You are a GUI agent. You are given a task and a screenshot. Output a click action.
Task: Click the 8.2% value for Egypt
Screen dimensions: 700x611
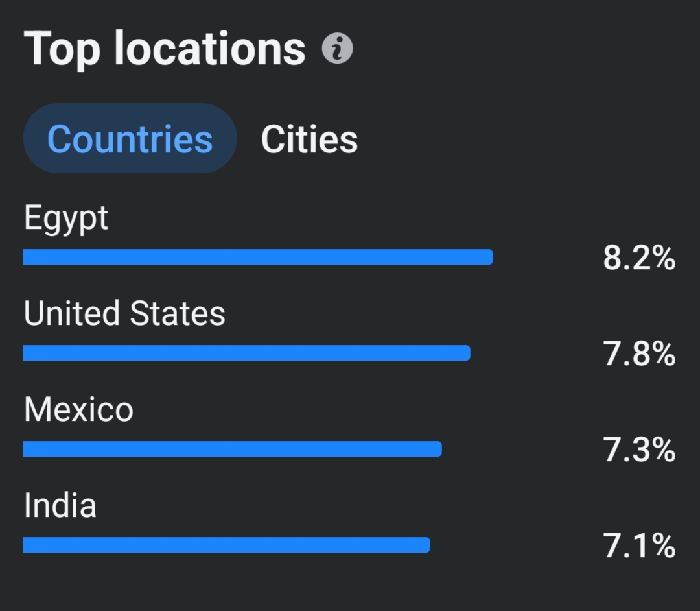coord(639,258)
